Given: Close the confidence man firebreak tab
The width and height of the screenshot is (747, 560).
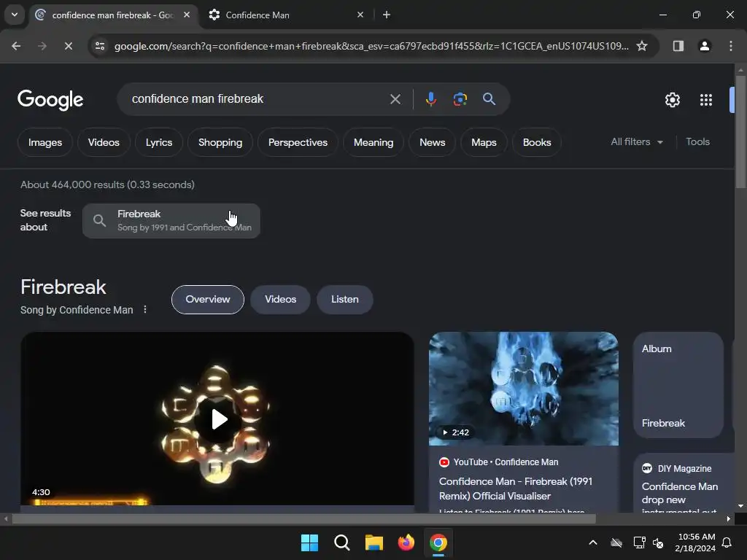Looking at the screenshot, I should [187, 15].
